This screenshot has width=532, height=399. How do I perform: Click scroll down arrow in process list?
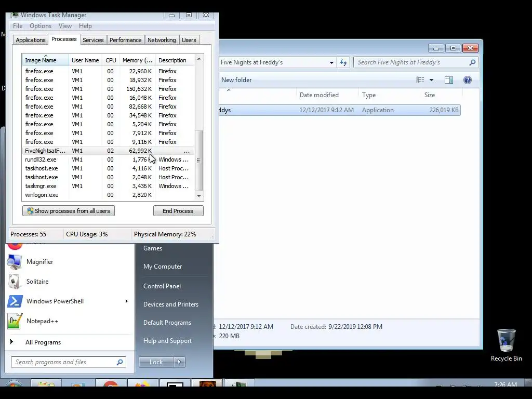click(x=199, y=196)
